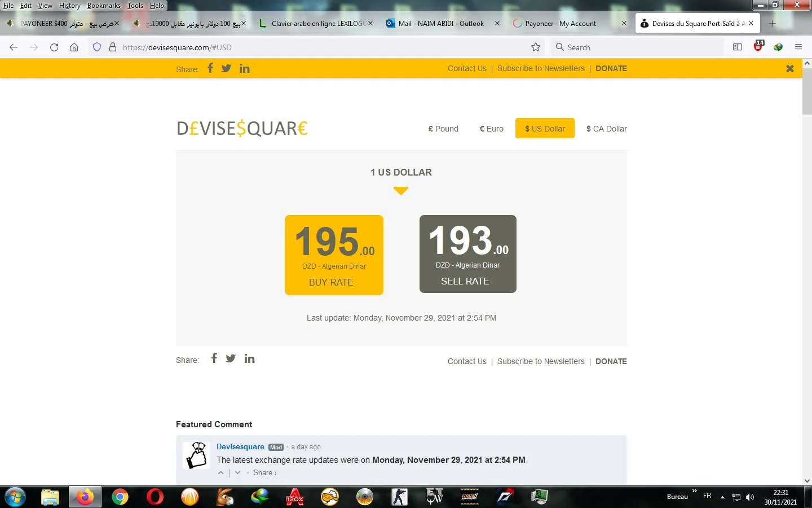Bookmark this page with star icon

536,47
